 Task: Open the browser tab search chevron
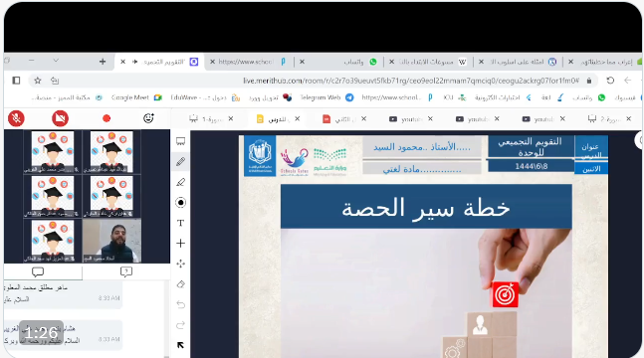click(56, 61)
